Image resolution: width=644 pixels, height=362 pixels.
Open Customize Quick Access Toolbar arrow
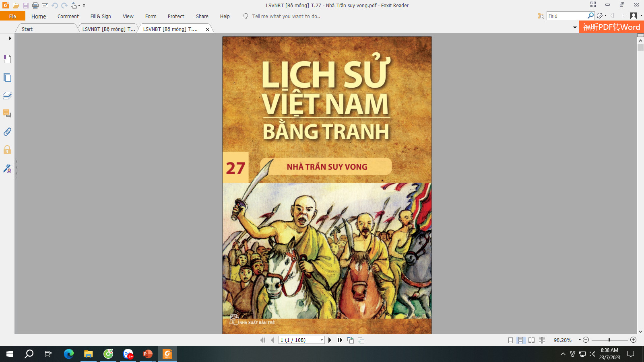pos(84,6)
